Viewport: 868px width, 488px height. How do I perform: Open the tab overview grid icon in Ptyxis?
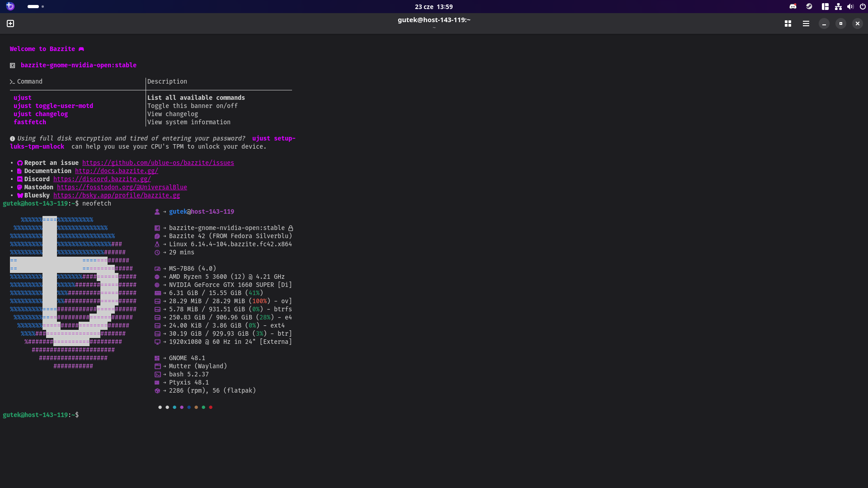788,23
